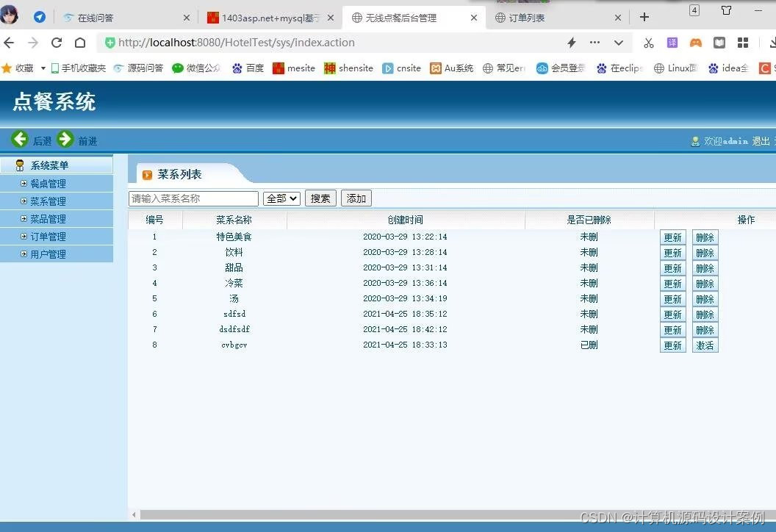The image size is (776, 532).
Task: Expand the address bar dropdown chevron
Action: [x=619, y=43]
